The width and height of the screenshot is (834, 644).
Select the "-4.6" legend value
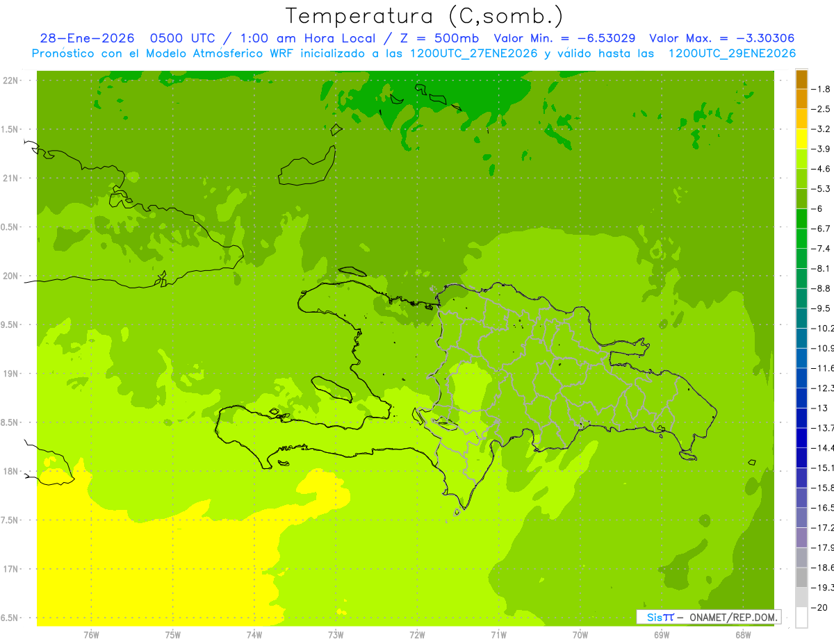coord(820,169)
